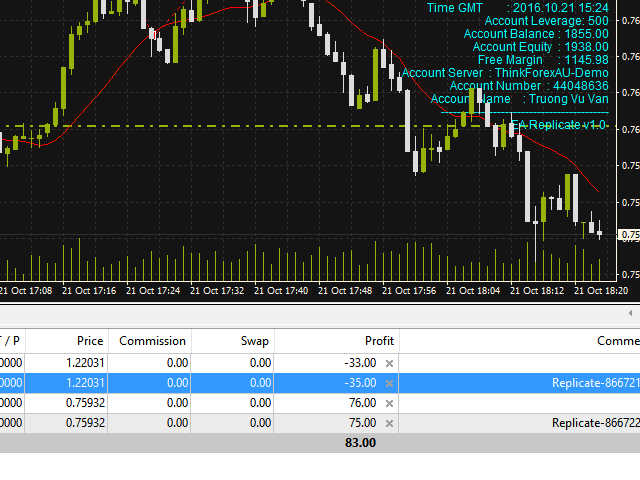The height and width of the screenshot is (480, 640).
Task: Click the Account Number : 44048636 label
Action: [x=529, y=86]
